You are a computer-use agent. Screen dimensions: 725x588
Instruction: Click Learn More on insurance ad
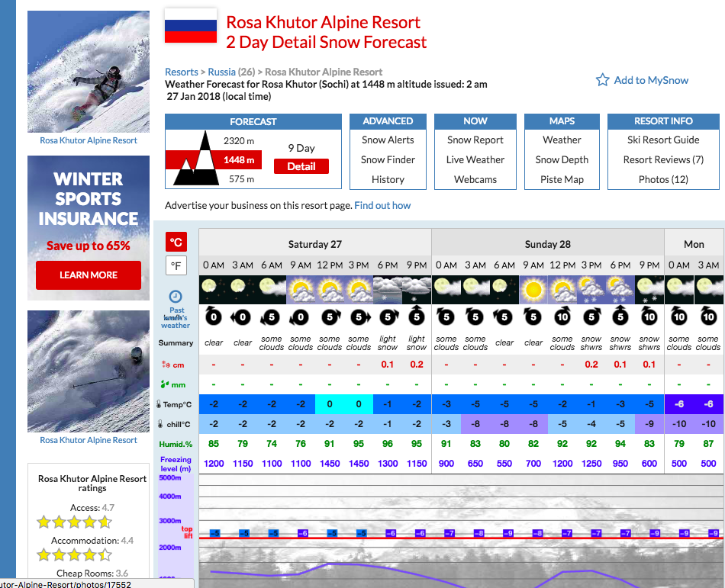coord(89,275)
